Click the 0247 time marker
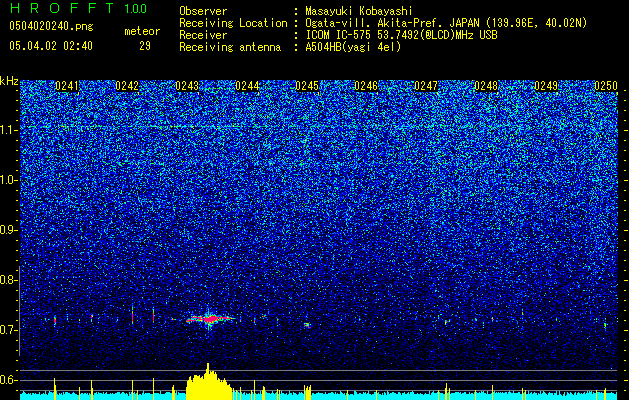Screen dimensions: 629x400 pos(426,86)
